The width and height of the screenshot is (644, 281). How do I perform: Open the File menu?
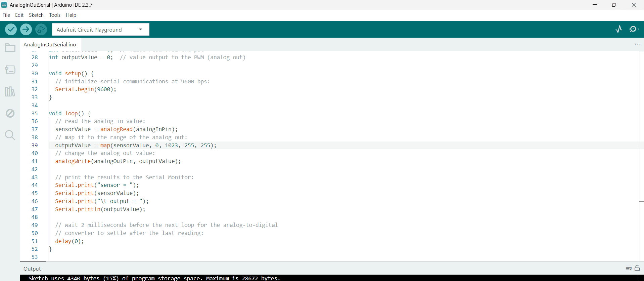(x=6, y=15)
